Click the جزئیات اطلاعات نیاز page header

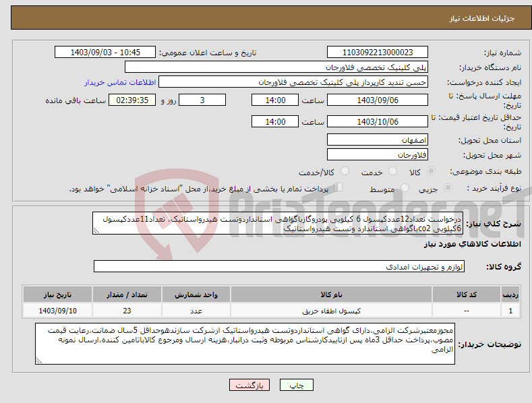point(482,18)
